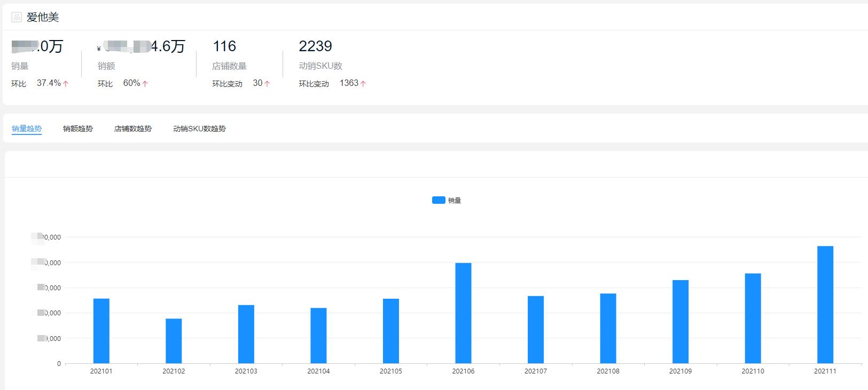Click the 爱他美 brand title

43,17
